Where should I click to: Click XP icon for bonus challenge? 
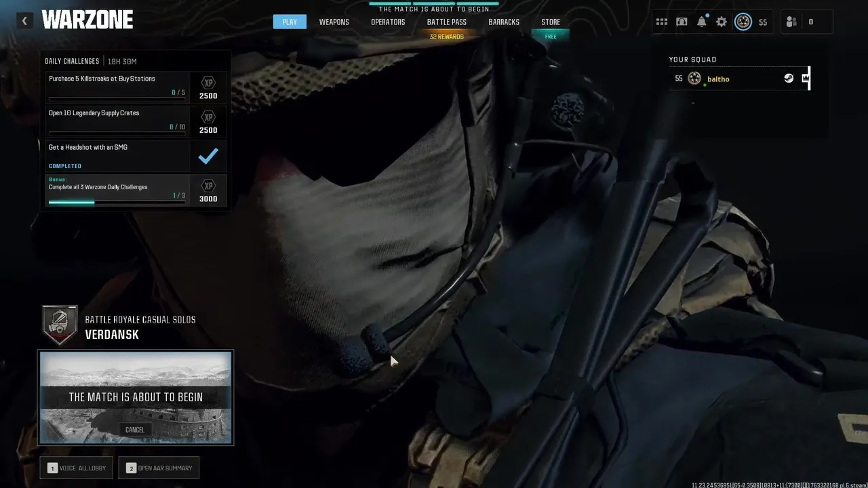coord(208,186)
